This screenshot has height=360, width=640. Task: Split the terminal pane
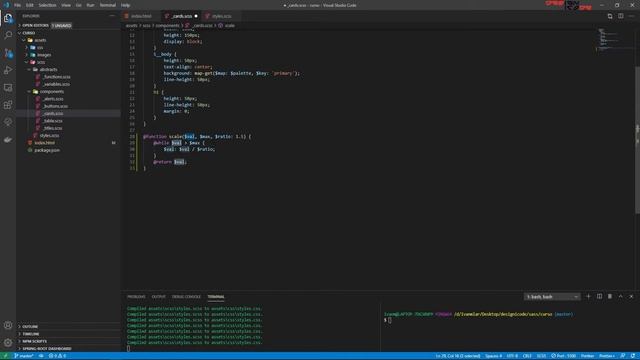coord(599,296)
